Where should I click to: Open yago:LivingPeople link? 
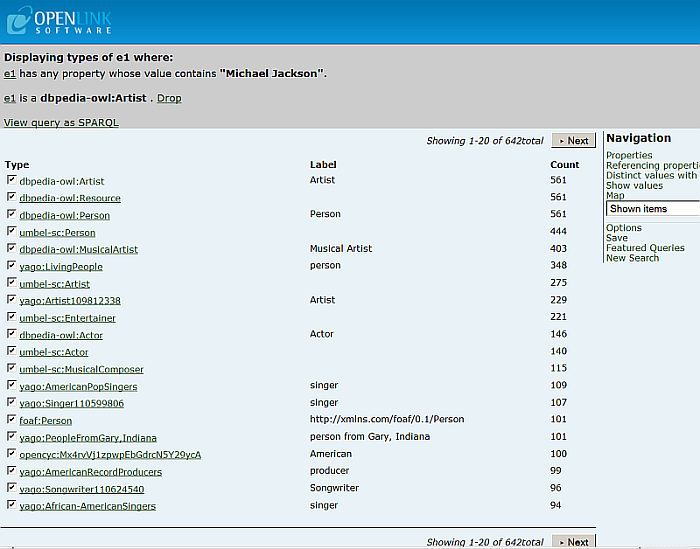coord(61,267)
